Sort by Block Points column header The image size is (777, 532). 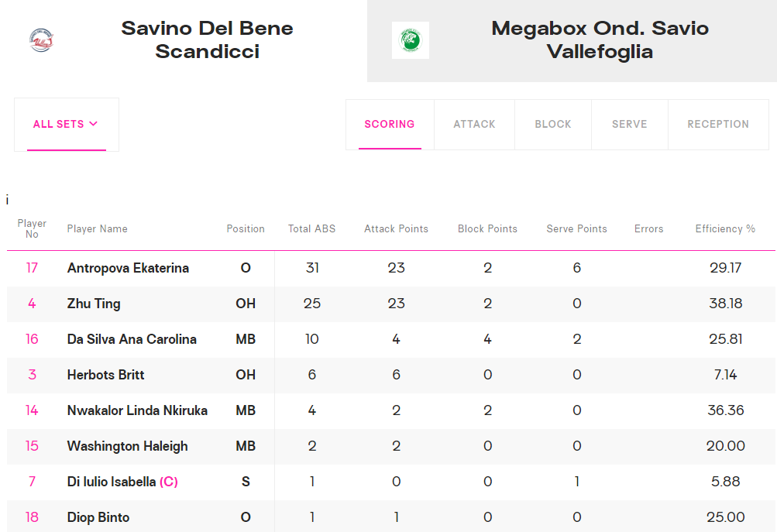(487, 229)
